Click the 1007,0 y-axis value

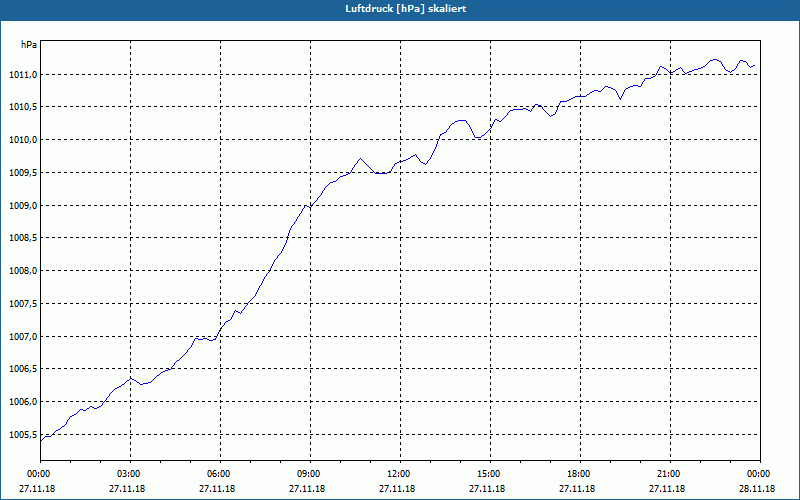click(23, 337)
